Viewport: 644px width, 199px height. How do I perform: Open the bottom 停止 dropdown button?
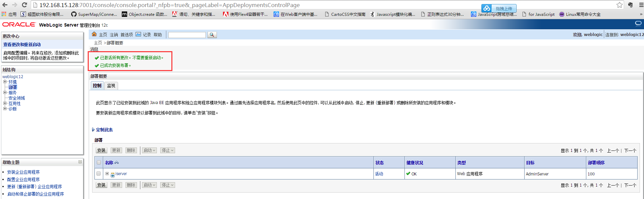[x=167, y=185]
